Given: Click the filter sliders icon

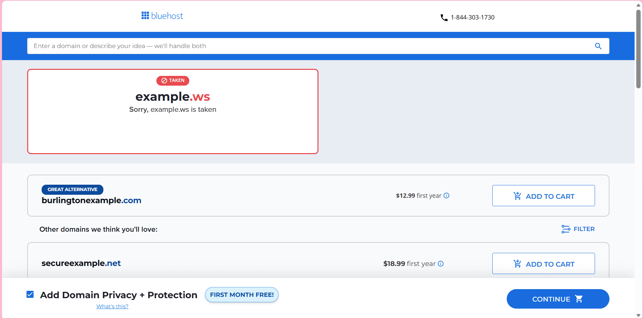Looking at the screenshot, I should (565, 229).
